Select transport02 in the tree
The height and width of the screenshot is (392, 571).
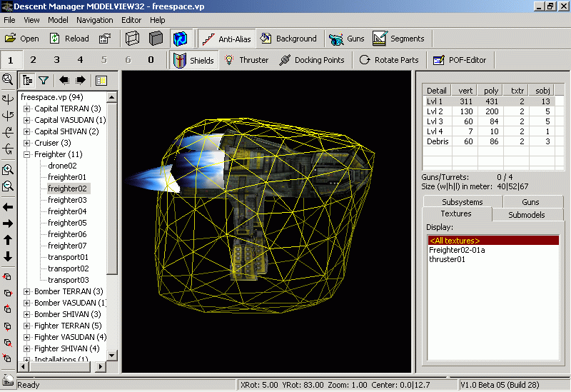[x=69, y=268]
